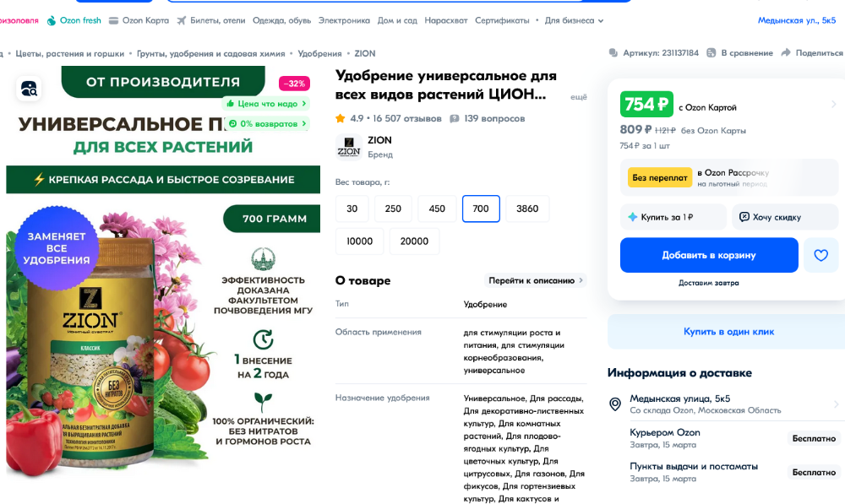The image size is (845, 504).
Task: Open the Электроника menu item
Action: (x=344, y=20)
